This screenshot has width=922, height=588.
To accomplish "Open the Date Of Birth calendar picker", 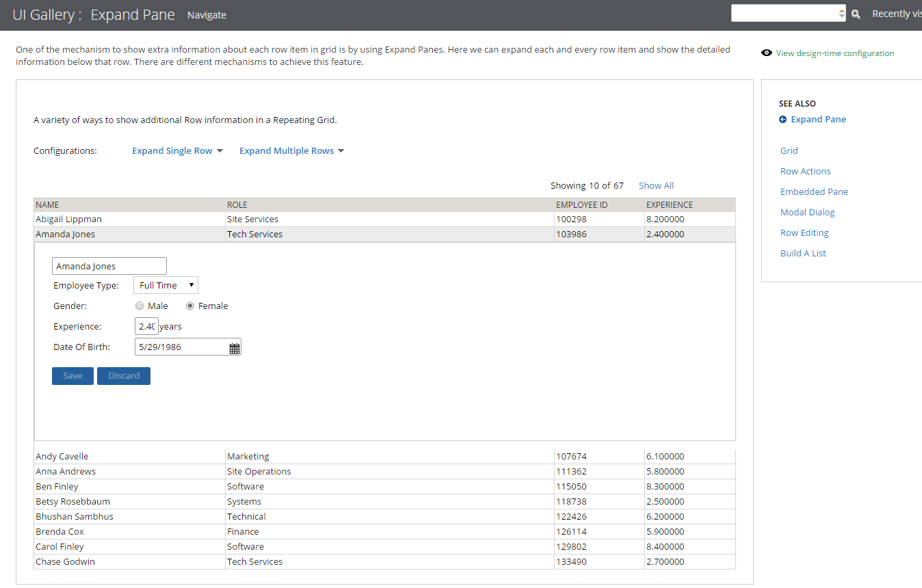I will (x=235, y=348).
